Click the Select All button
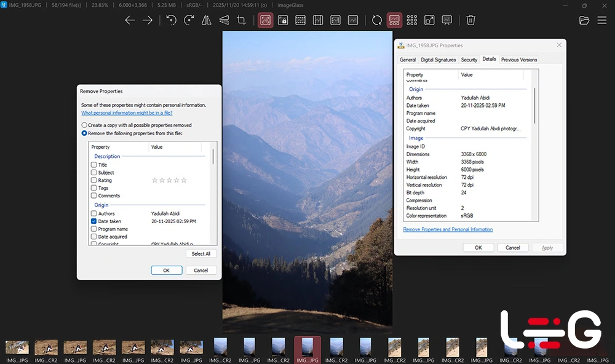 point(200,253)
